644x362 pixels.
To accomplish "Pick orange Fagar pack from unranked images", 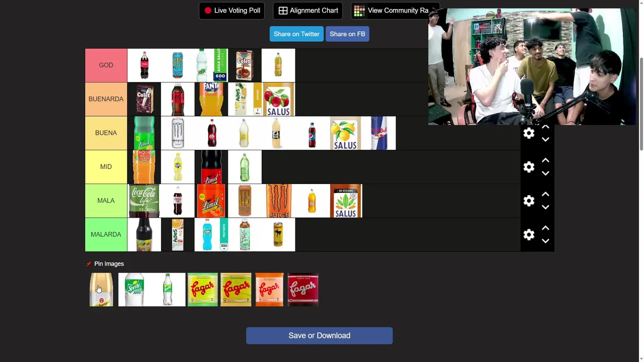I will pyautogui.click(x=270, y=290).
